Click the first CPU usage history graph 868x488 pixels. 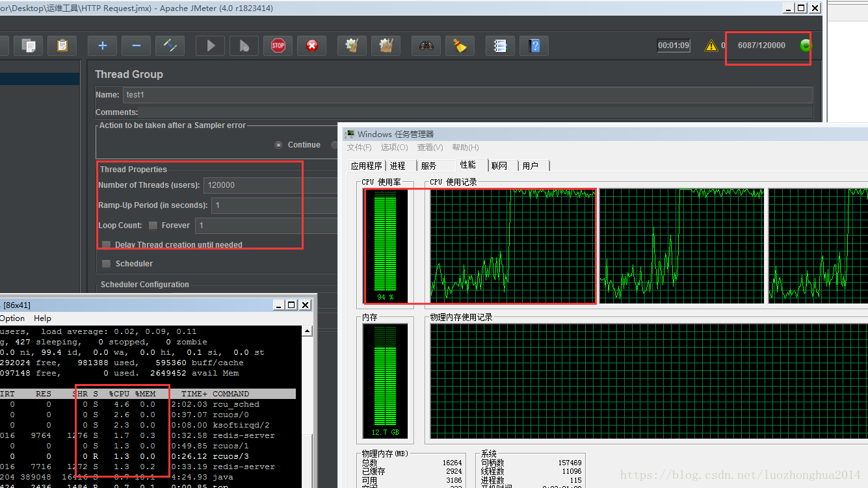[513, 246]
